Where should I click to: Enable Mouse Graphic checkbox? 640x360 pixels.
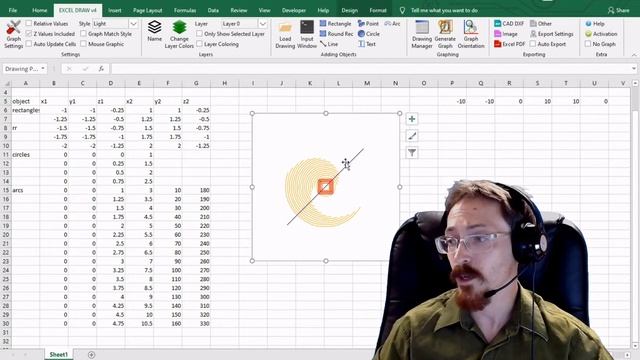click(83, 43)
